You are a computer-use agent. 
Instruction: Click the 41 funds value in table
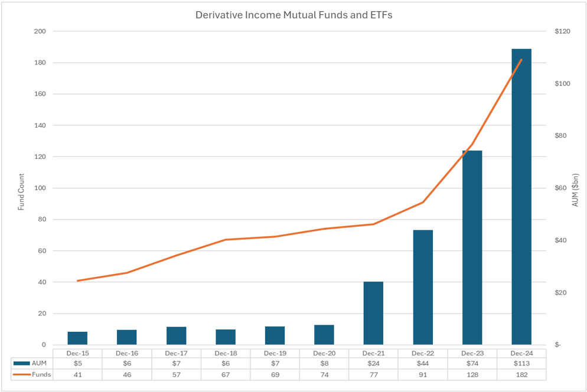click(x=77, y=374)
